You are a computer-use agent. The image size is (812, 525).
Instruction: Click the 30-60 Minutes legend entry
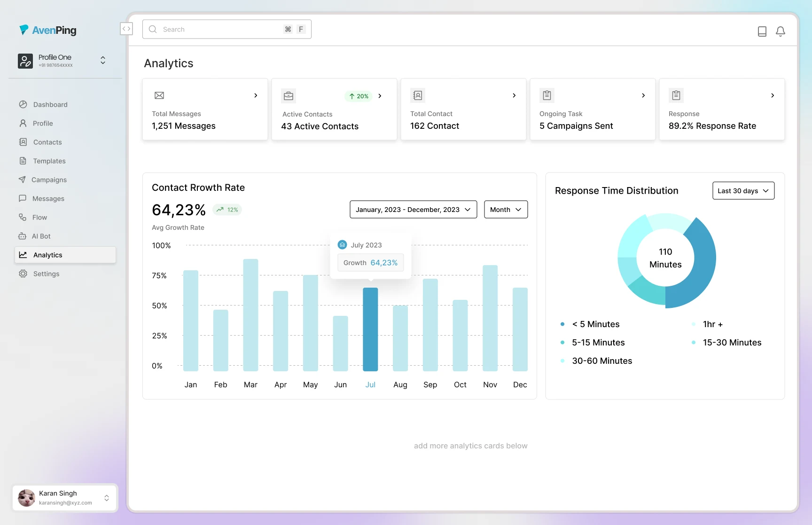click(x=596, y=361)
